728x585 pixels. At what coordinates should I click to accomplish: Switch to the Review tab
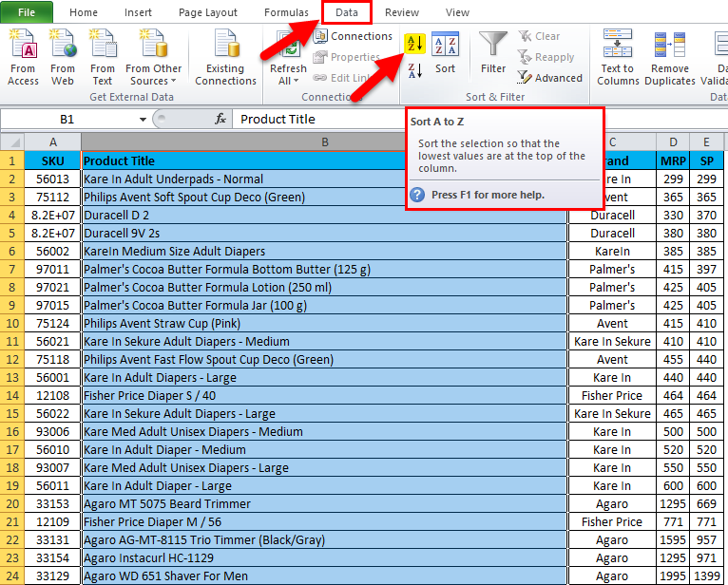click(x=402, y=12)
